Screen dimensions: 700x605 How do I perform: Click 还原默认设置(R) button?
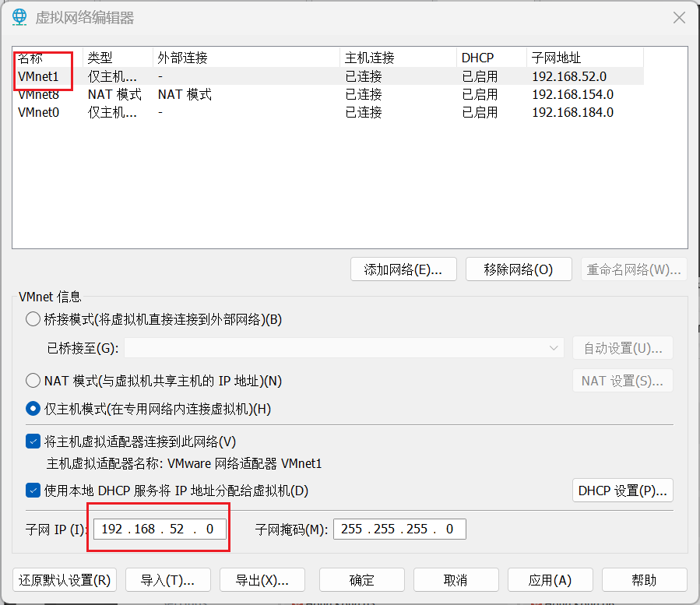pos(65,580)
